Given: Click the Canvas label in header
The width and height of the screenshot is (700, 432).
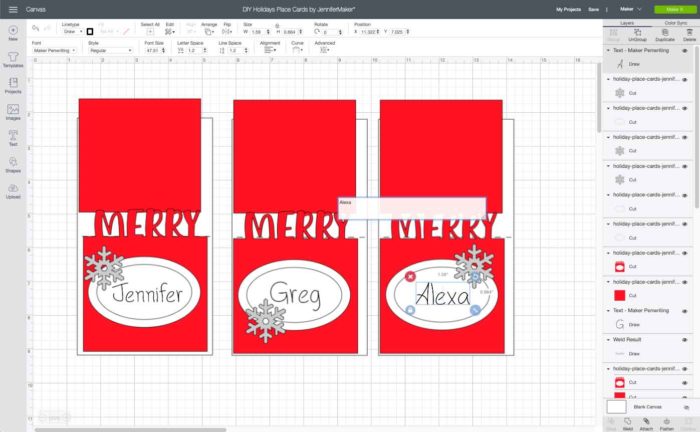Looking at the screenshot, I should 35,9.
